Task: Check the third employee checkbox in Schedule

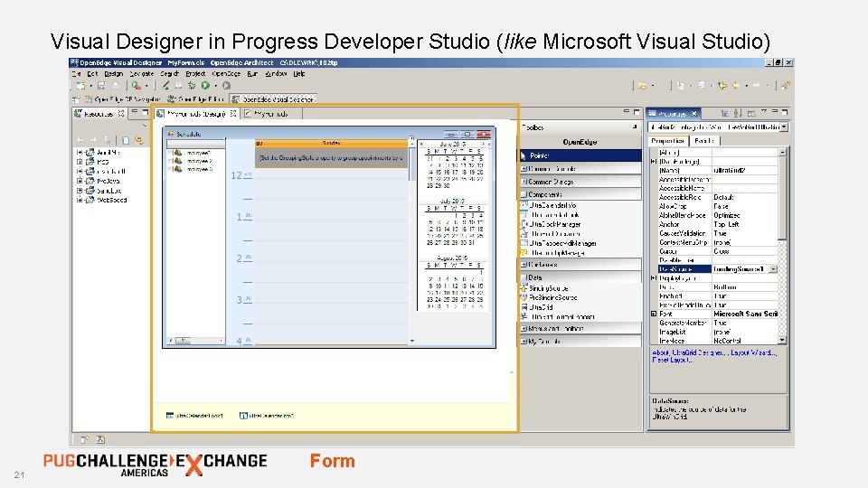Action: 171,169
